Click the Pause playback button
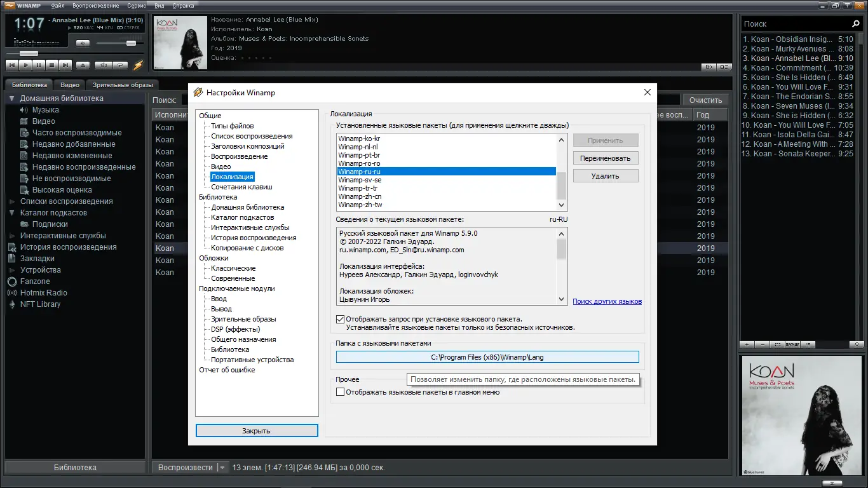 39,65
